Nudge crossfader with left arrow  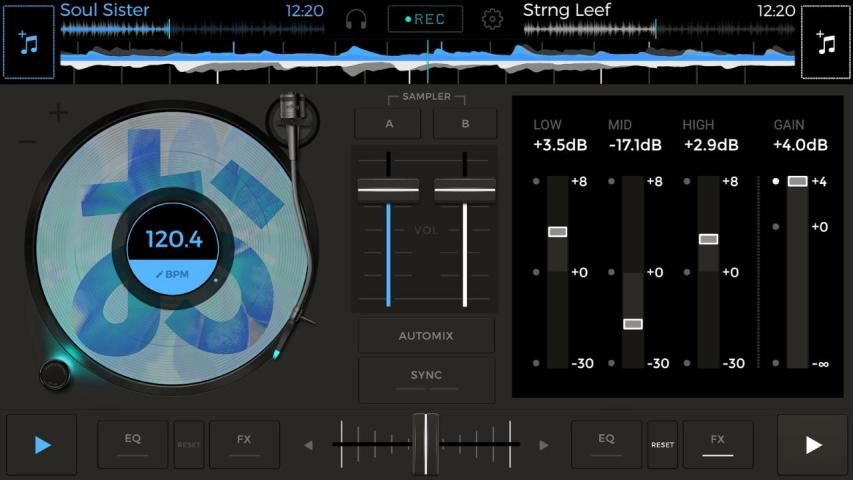308,445
